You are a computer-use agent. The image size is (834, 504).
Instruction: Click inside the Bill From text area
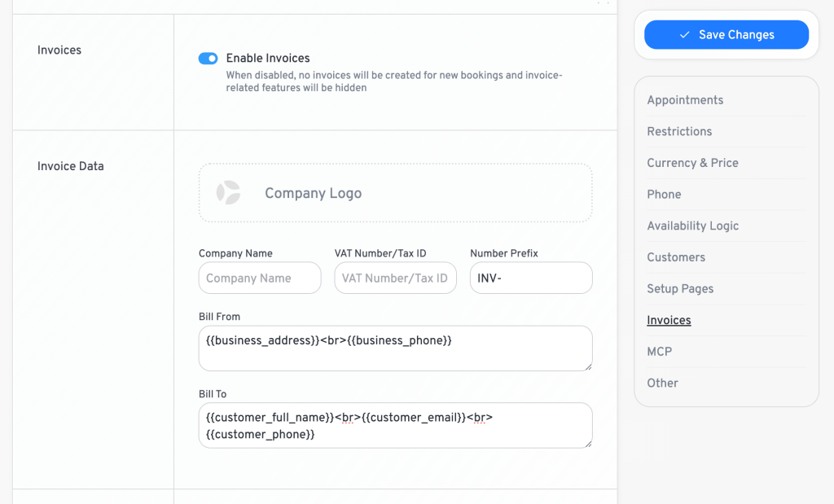(x=395, y=348)
